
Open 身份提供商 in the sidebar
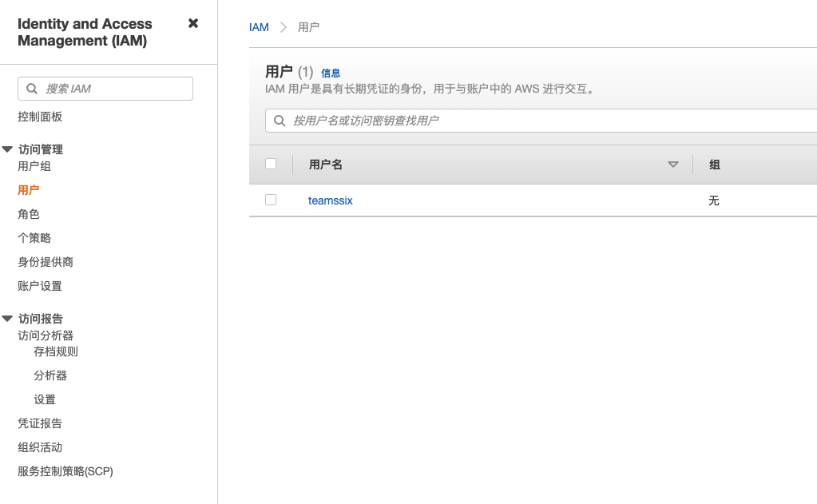(46, 262)
